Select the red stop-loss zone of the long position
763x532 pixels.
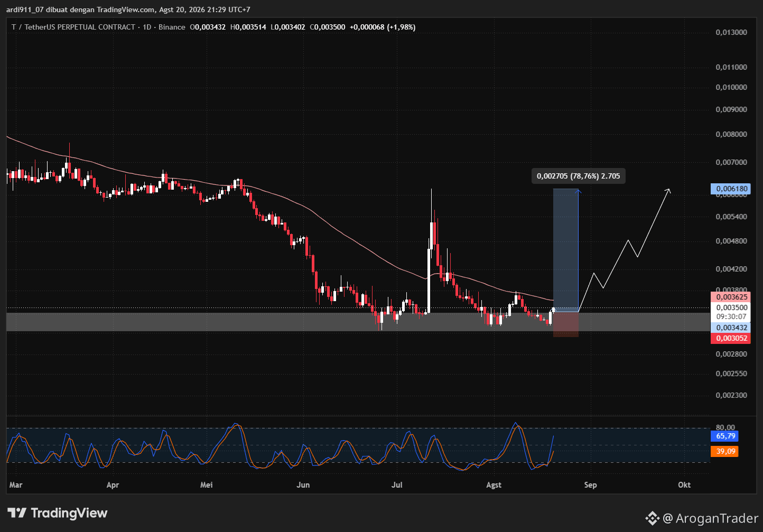tap(565, 324)
